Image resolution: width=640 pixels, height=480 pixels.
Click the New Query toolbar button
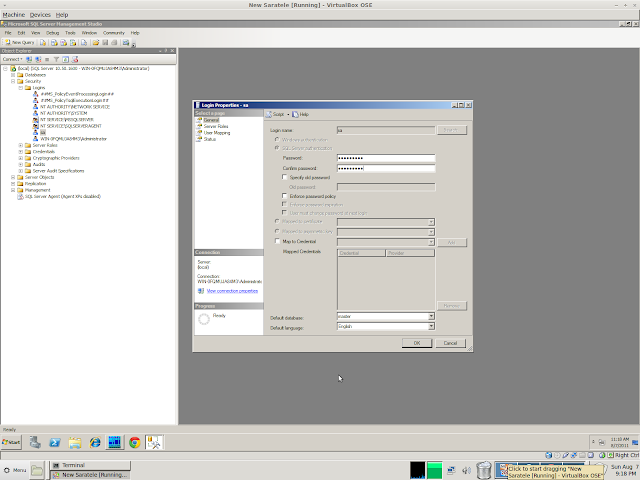20,42
